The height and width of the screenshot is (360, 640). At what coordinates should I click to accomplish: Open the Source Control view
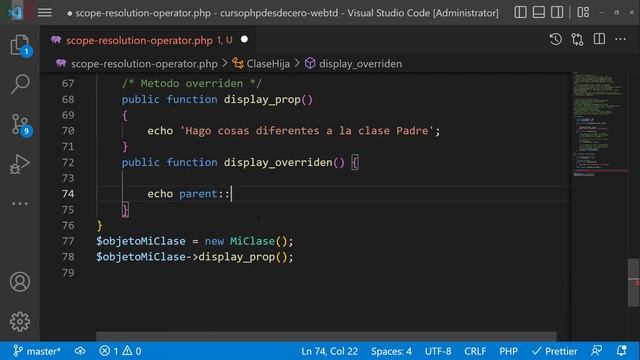(20, 124)
